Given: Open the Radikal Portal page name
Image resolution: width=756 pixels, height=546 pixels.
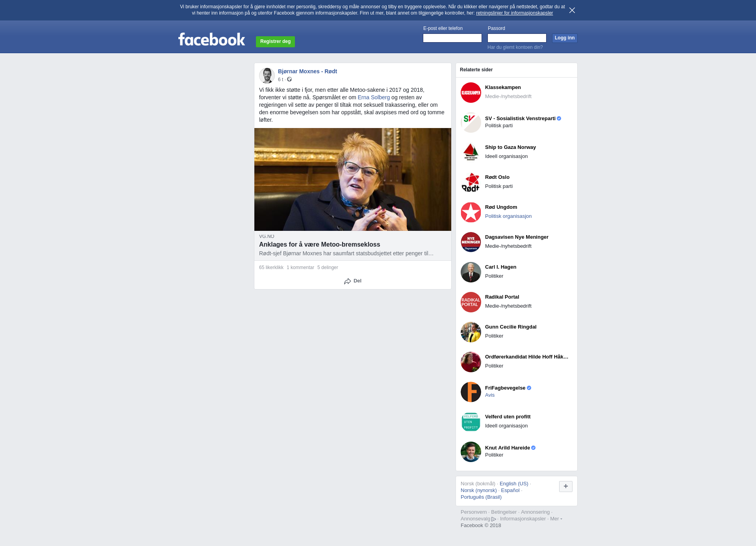Looking at the screenshot, I should click(x=502, y=297).
